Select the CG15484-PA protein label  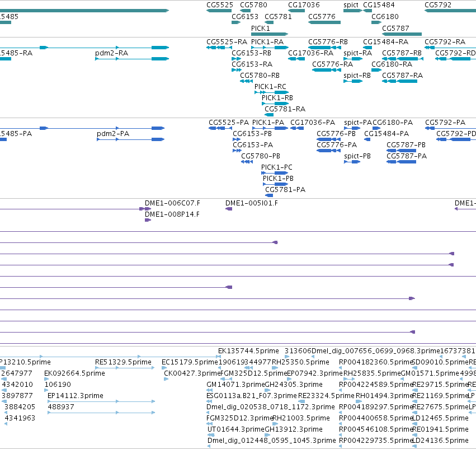pos(387,134)
